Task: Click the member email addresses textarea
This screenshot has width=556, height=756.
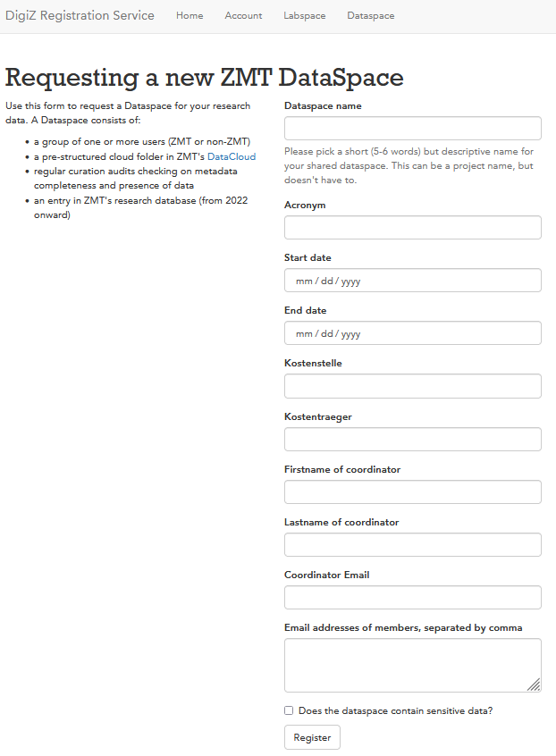Action: point(412,664)
